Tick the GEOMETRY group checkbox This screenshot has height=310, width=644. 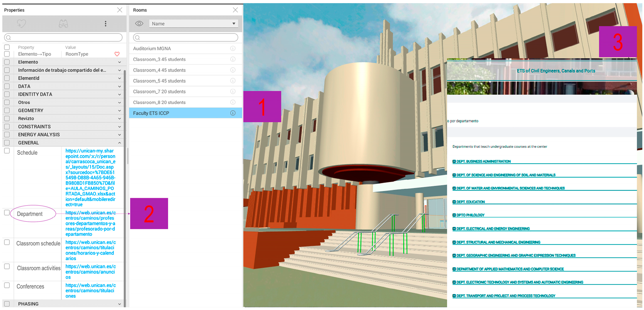pyautogui.click(x=7, y=110)
